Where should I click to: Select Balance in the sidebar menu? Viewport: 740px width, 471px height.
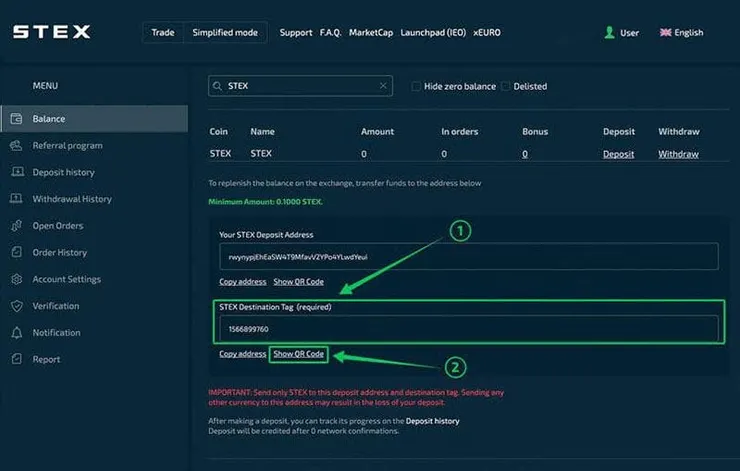pos(94,118)
